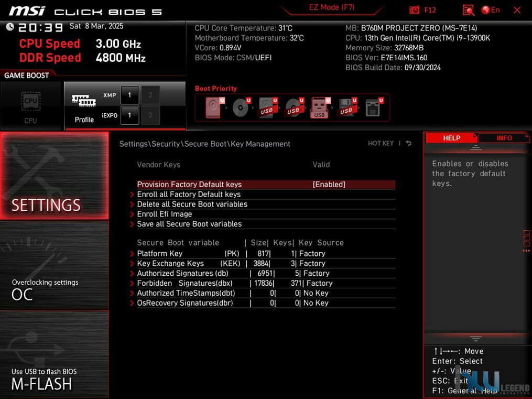Click the Vendor Keys 'Valid' status
Image resolution: width=532 pixels, height=399 pixels.
(x=321, y=165)
